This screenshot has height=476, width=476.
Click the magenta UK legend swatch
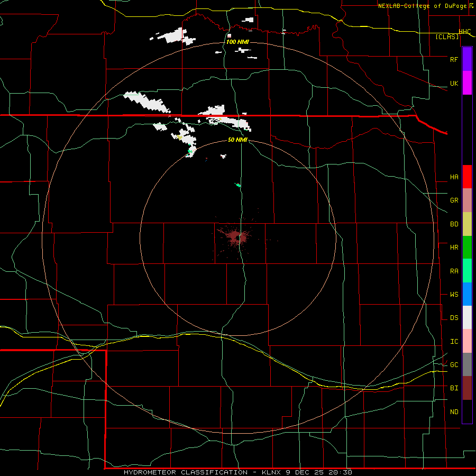click(x=467, y=83)
